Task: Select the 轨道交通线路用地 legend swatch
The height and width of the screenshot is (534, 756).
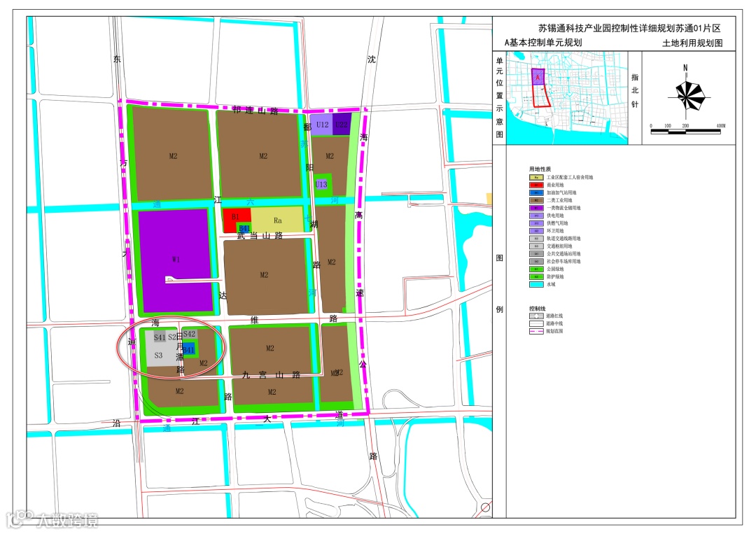Action: pyautogui.click(x=536, y=239)
